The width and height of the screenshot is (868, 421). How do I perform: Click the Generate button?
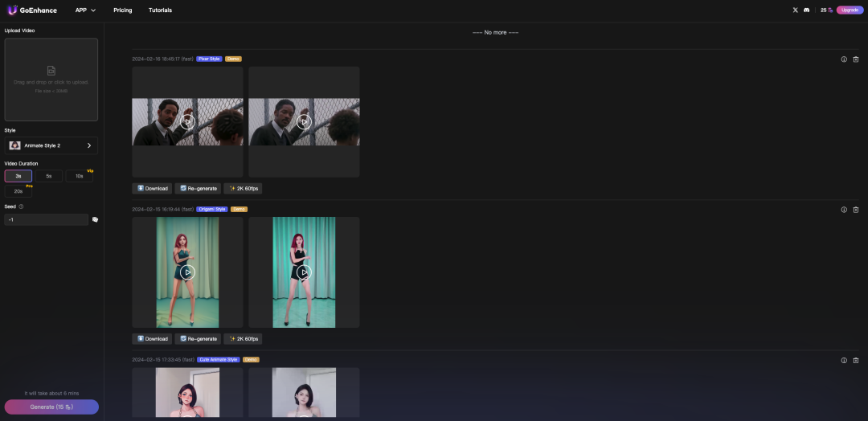51,407
